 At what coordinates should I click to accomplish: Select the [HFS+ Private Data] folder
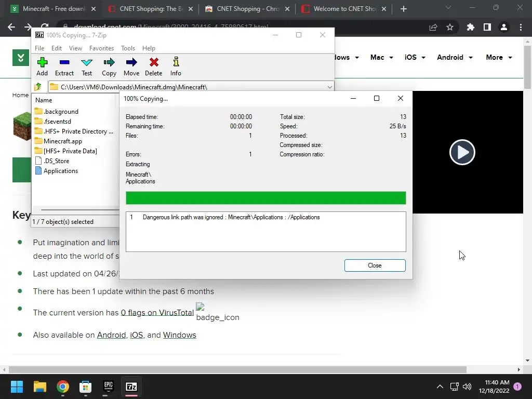[x=66, y=151]
